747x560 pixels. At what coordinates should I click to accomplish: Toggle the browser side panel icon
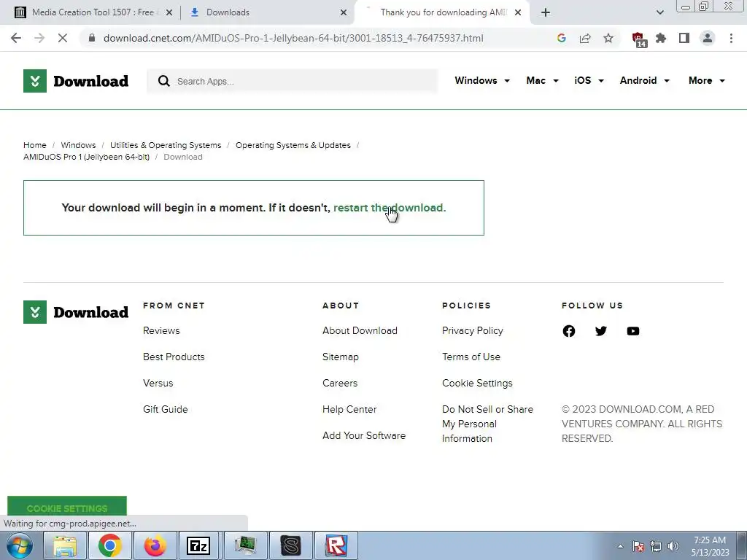click(x=684, y=38)
